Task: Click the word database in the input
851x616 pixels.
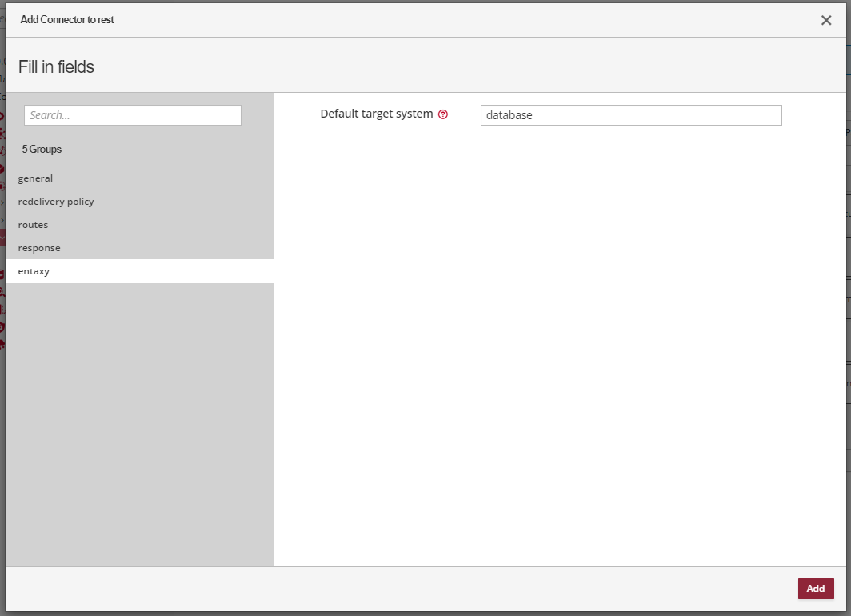Action: 509,115
